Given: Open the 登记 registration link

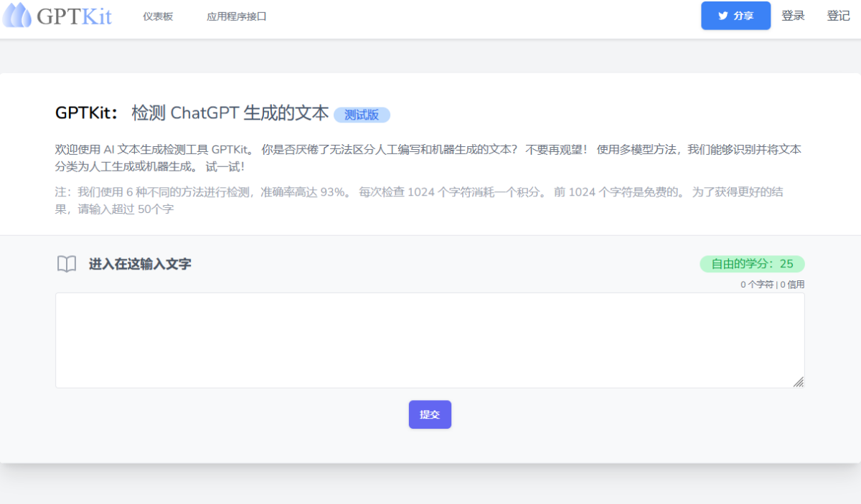Looking at the screenshot, I should (837, 16).
